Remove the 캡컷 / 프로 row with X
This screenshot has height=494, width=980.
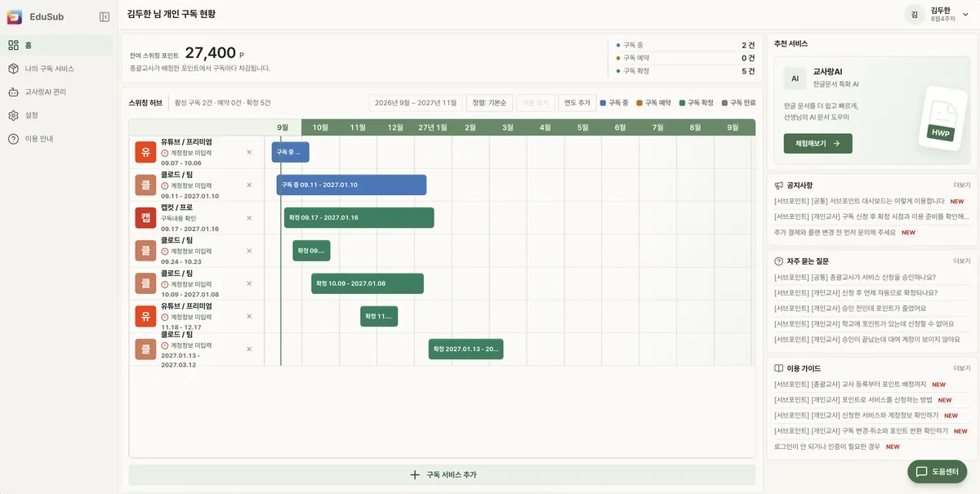pos(249,218)
